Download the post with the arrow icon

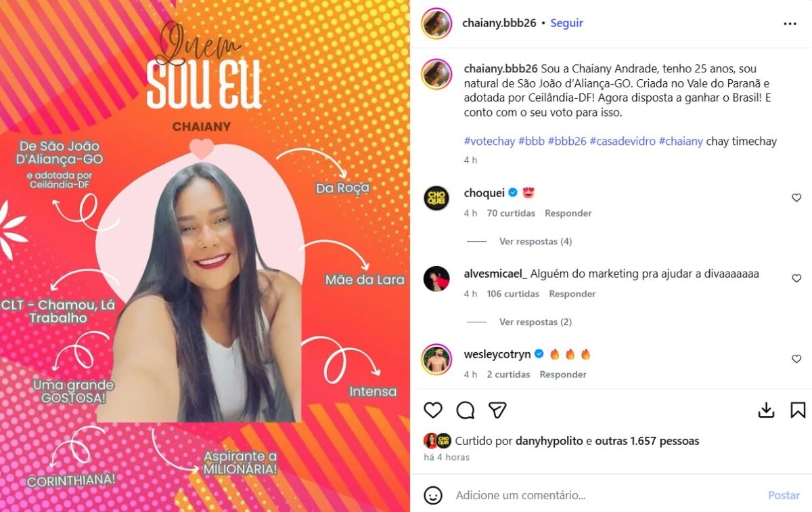pos(766,410)
